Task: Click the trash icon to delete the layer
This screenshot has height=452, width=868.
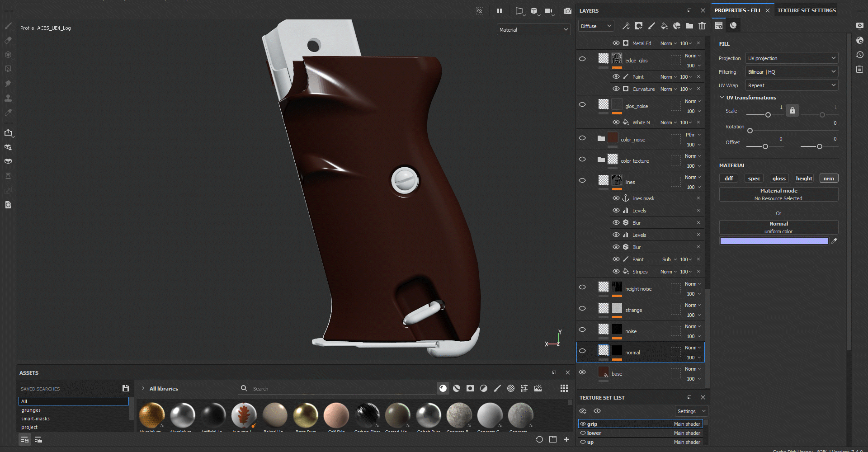Action: [x=702, y=26]
